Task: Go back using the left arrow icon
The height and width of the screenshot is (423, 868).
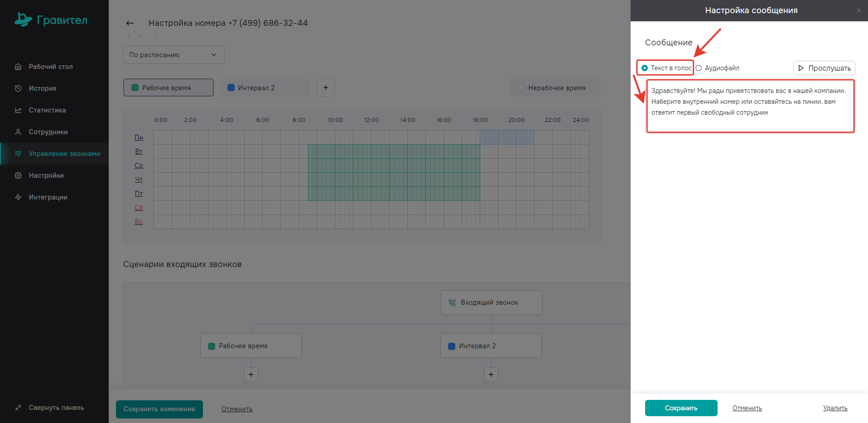Action: tap(130, 23)
